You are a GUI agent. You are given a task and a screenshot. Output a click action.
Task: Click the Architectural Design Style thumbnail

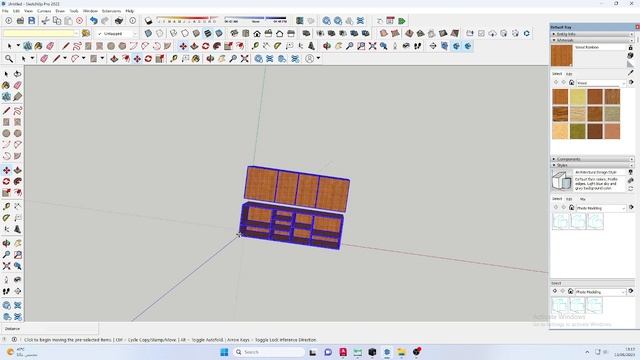[x=562, y=180]
